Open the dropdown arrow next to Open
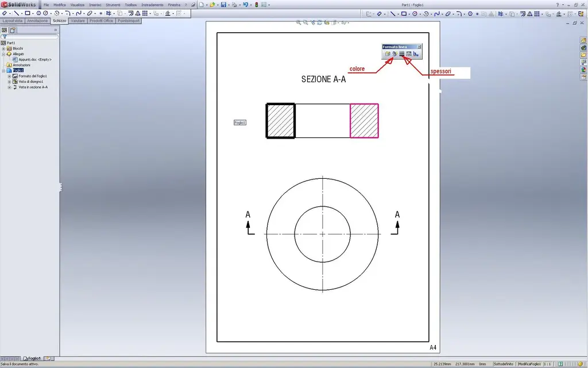Image resolution: width=588 pixels, height=368 pixels. [218, 5]
